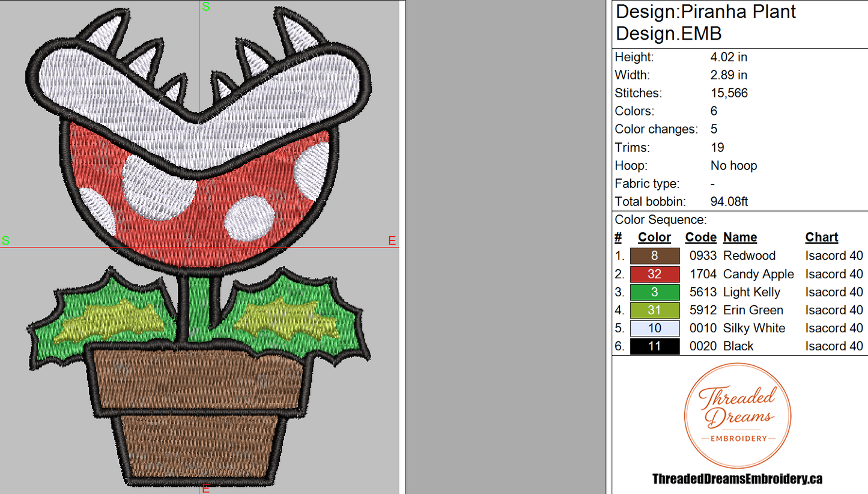The image size is (868, 494).
Task: Click the Color changes value '5'
Action: (714, 129)
